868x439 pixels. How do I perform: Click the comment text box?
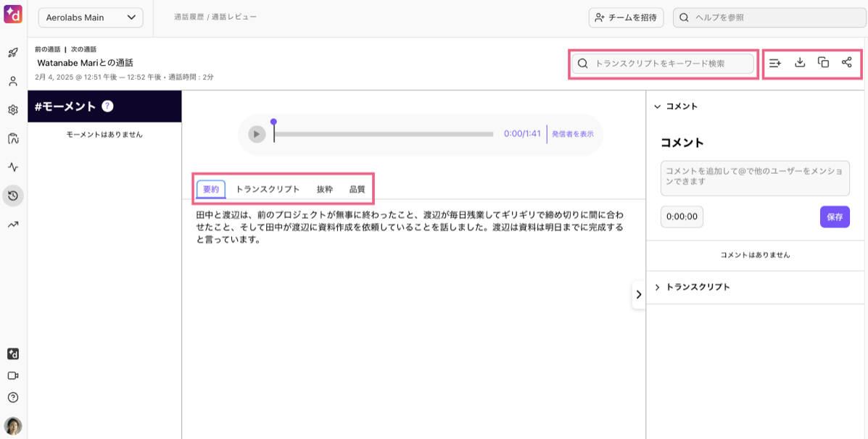[x=755, y=178]
